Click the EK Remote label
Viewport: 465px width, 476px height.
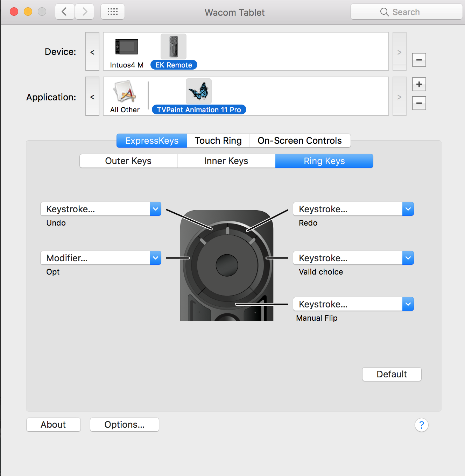[174, 65]
